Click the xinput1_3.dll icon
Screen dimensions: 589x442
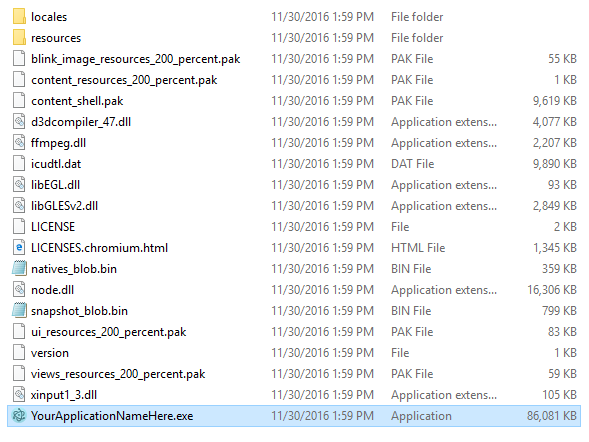(19, 395)
